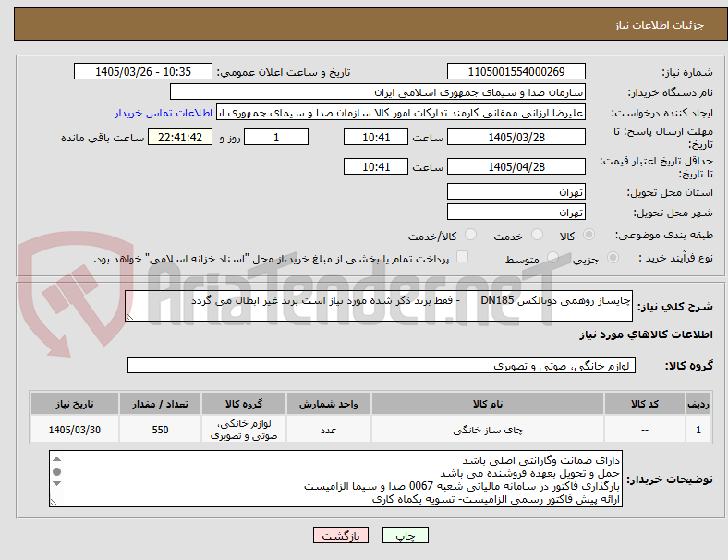
Task: Open the buyer contact info link
Action: click(x=164, y=113)
